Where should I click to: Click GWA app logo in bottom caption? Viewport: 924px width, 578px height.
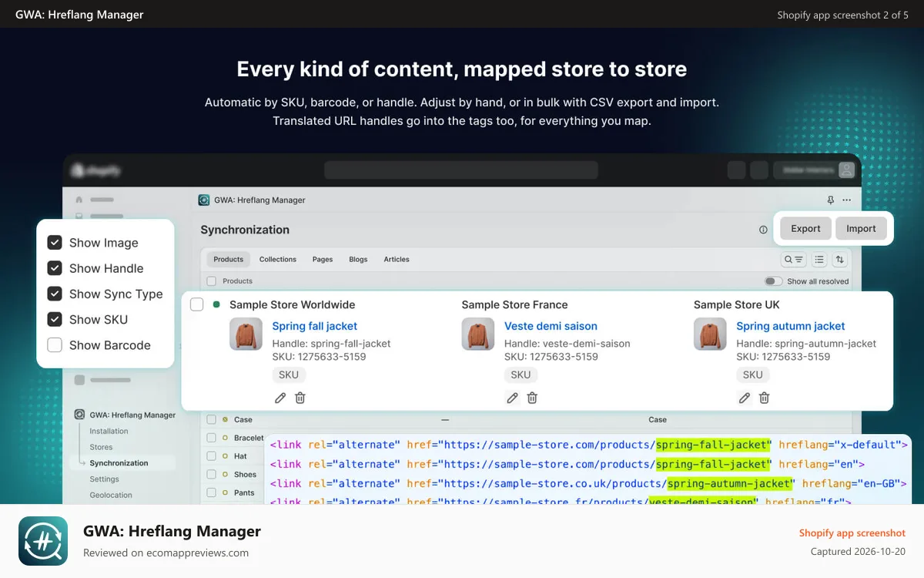43,541
